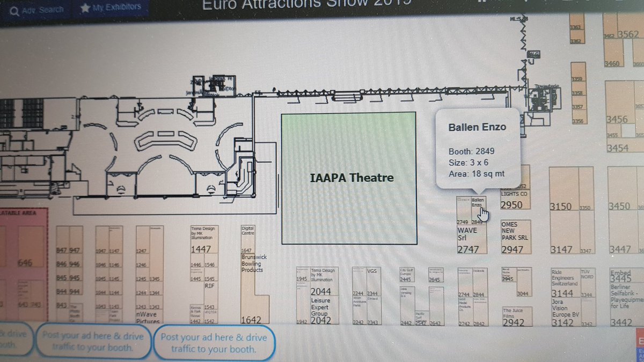The image size is (644, 362).
Task: Click Ballen Enzo booth 2849
Action: tap(478, 210)
